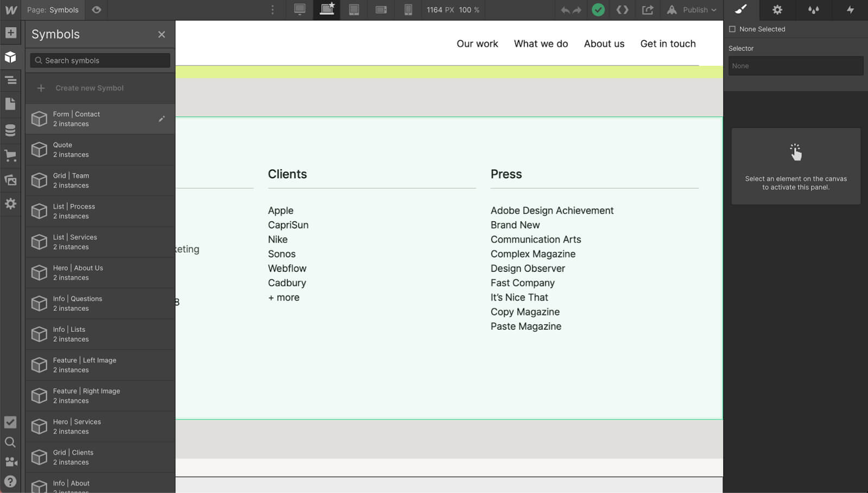This screenshot has width=868, height=493.
Task: Switch to mobile landscape breakpoint
Action: coord(381,10)
